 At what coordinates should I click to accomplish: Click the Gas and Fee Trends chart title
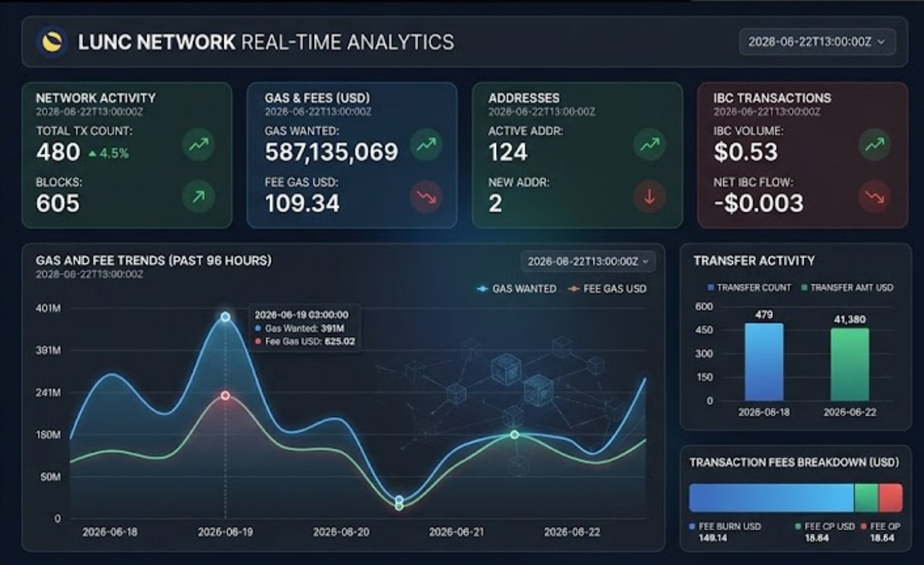click(153, 261)
